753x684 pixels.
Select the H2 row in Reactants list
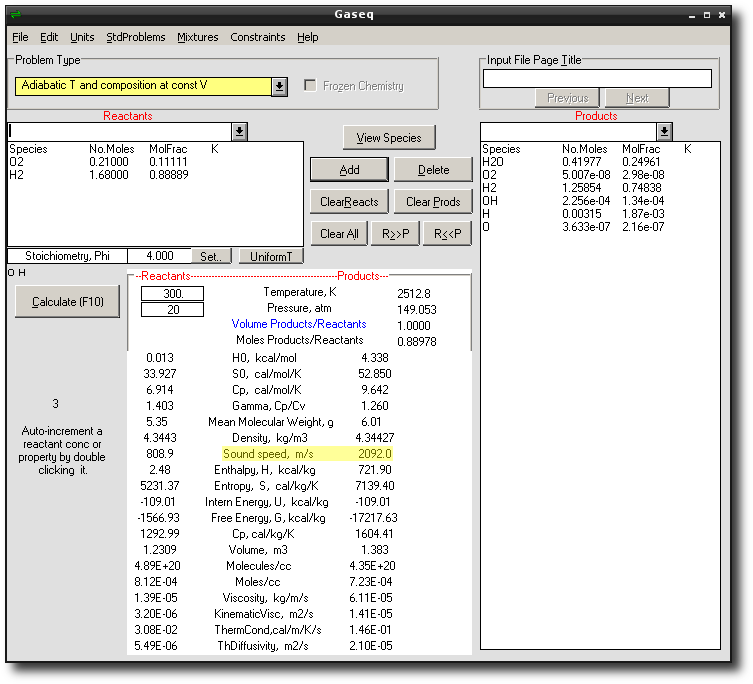pyautogui.click(x=156, y=175)
